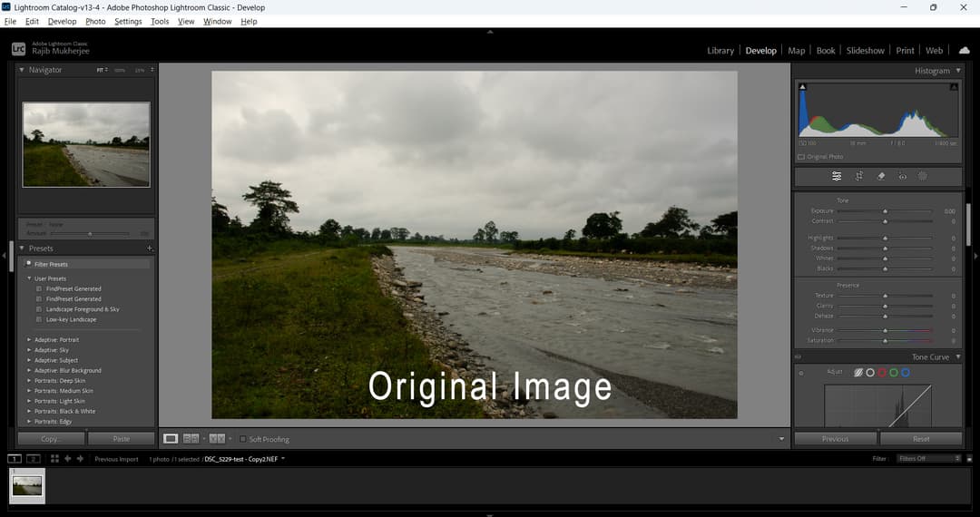Select the green channel curve circle
This screenshot has height=517, width=980.
(x=894, y=373)
